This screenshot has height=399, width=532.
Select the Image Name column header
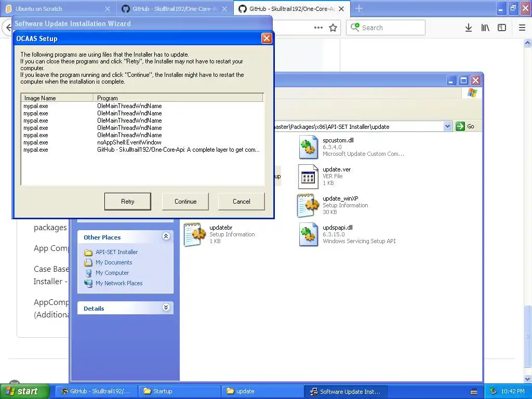point(57,98)
